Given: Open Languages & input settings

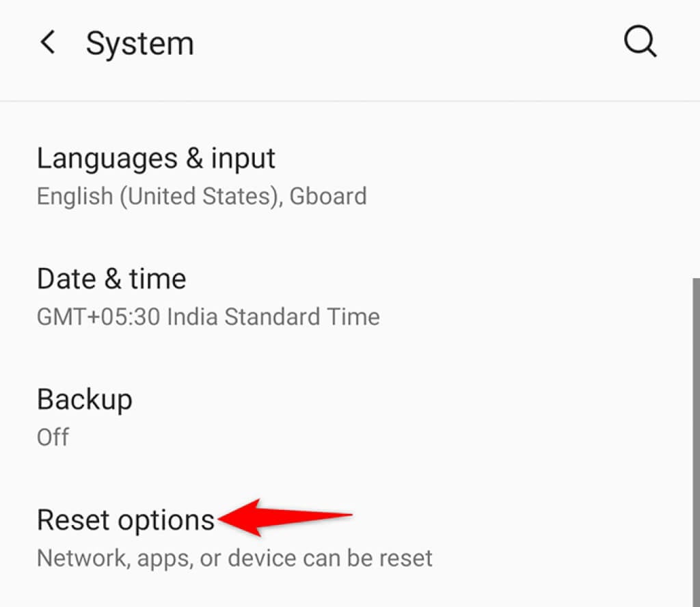Looking at the screenshot, I should point(156,159).
